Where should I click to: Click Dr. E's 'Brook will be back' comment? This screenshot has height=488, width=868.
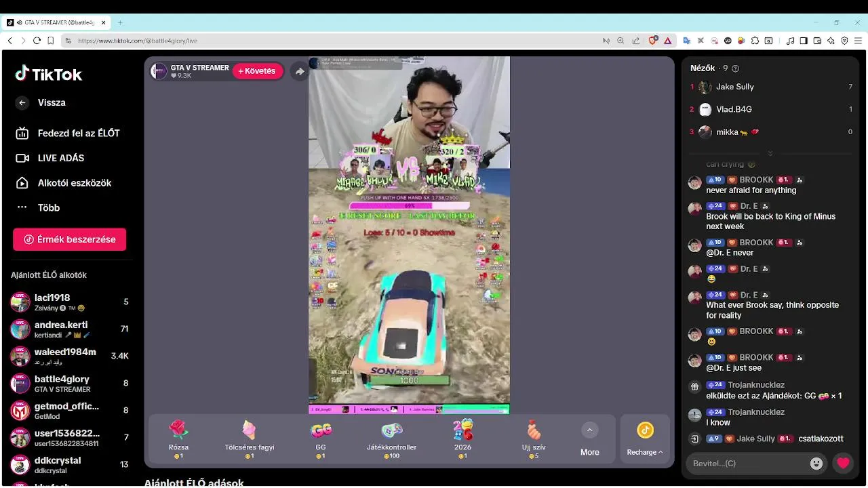point(770,222)
